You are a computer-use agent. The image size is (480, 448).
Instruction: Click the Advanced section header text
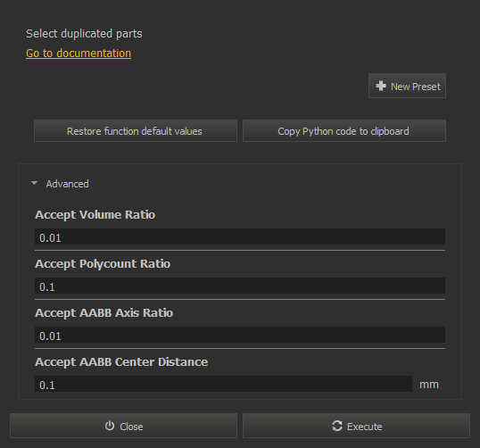(x=67, y=184)
